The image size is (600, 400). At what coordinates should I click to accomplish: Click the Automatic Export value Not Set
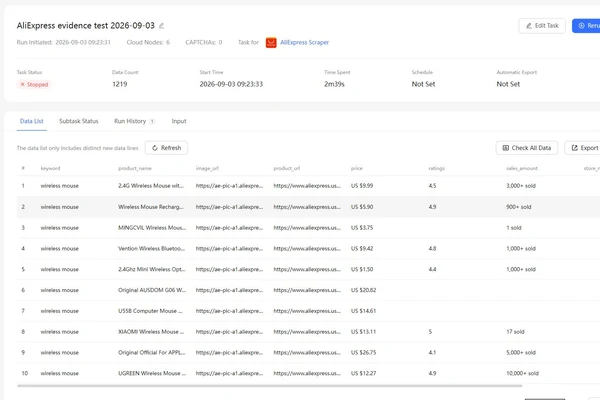[508, 84]
